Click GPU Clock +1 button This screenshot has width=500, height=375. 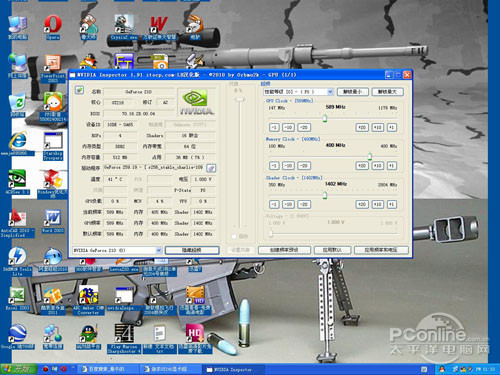click(x=392, y=127)
